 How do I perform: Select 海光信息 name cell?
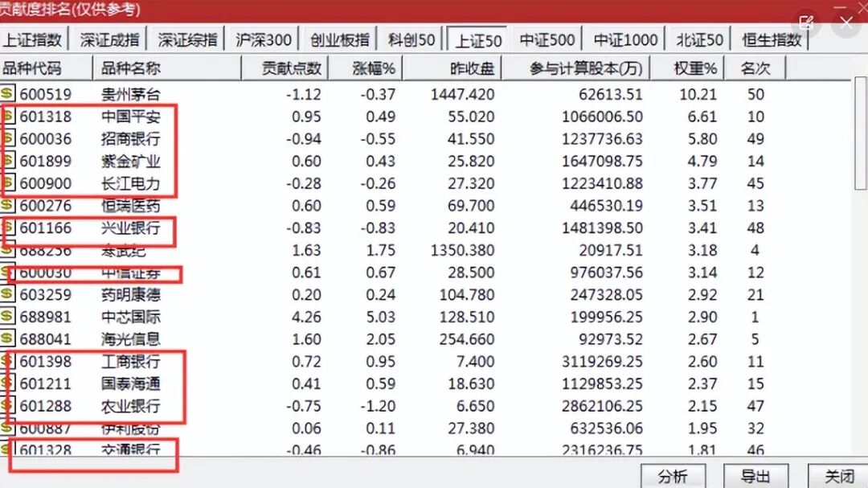click(131, 339)
